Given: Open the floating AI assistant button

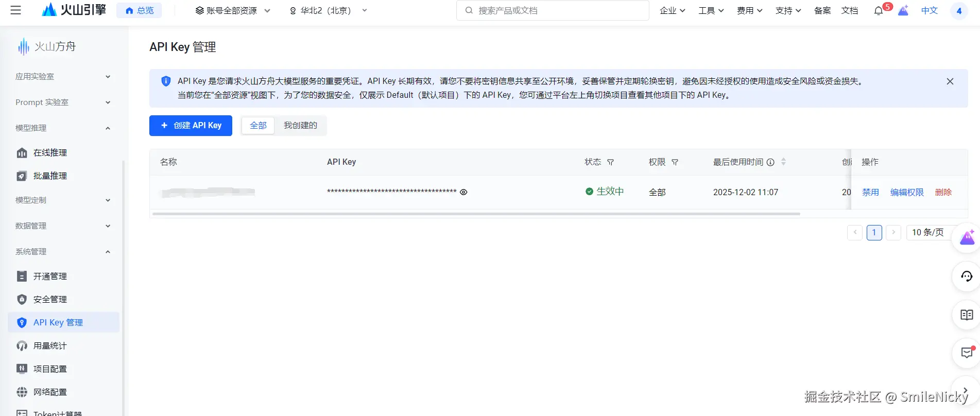Looking at the screenshot, I should (x=967, y=238).
